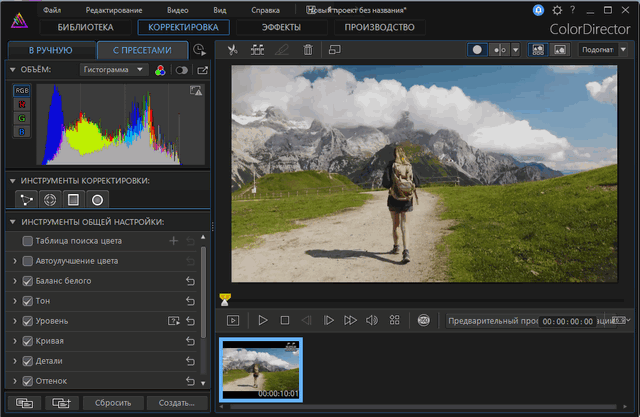This screenshot has width=640, height=417.
Task: Click the volume speaker icon
Action: [x=372, y=320]
